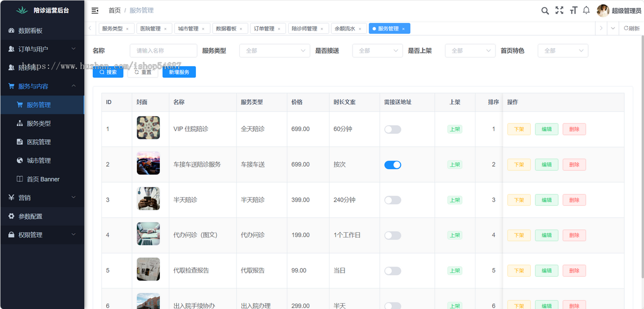The image size is (644, 309).
Task: Toggle 需接送地址 for 代取检查报告
Action: [393, 271]
